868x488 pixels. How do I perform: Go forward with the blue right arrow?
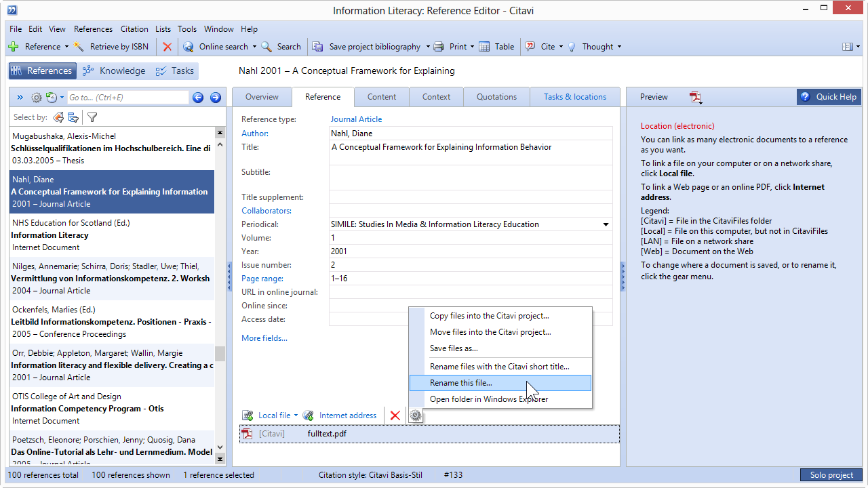pyautogui.click(x=216, y=98)
